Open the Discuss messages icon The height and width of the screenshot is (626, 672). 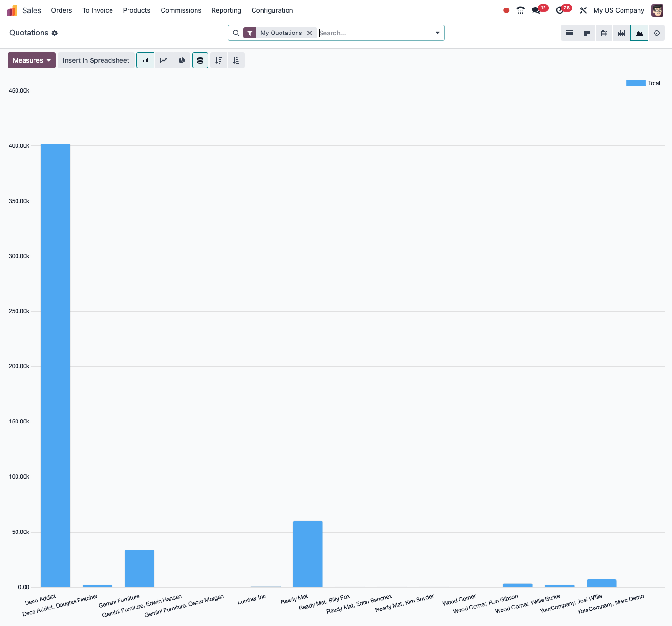(x=536, y=10)
